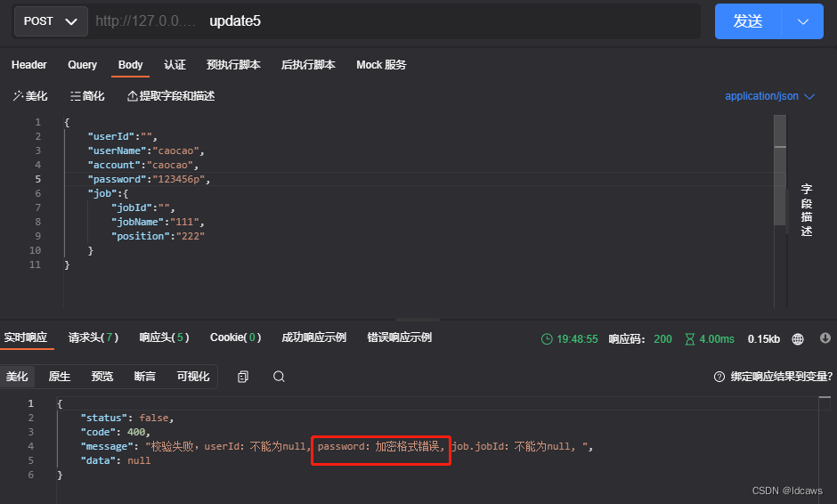Open the Mock 服务 tab
This screenshot has height=504, width=837.
click(381, 65)
